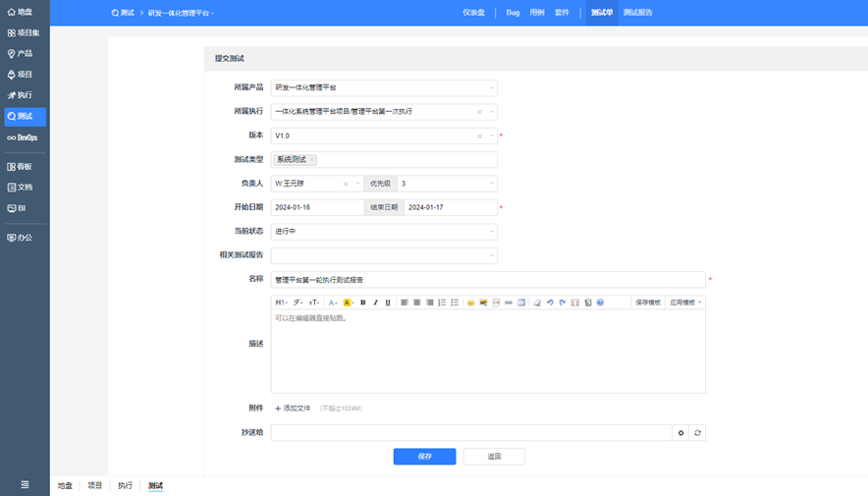
Task: Refresh 抄送给 list icon
Action: tap(697, 433)
